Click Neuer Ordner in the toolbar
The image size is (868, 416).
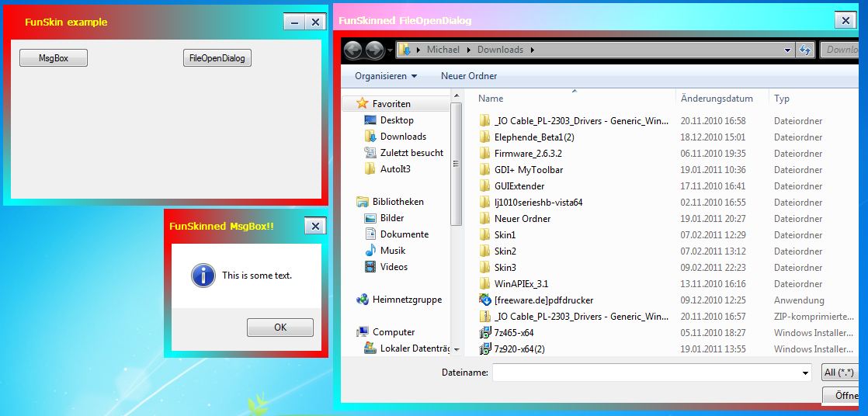[x=469, y=76]
